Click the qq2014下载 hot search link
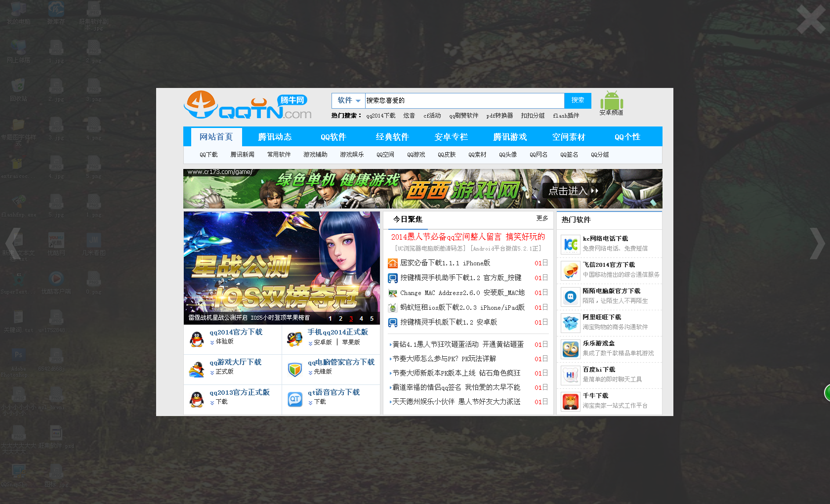The width and height of the screenshot is (830, 504). [x=381, y=116]
